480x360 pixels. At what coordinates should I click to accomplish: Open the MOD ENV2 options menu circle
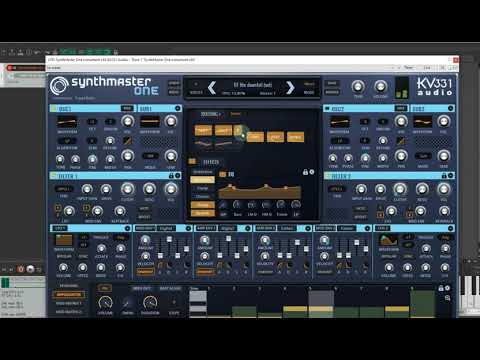pos(248,228)
